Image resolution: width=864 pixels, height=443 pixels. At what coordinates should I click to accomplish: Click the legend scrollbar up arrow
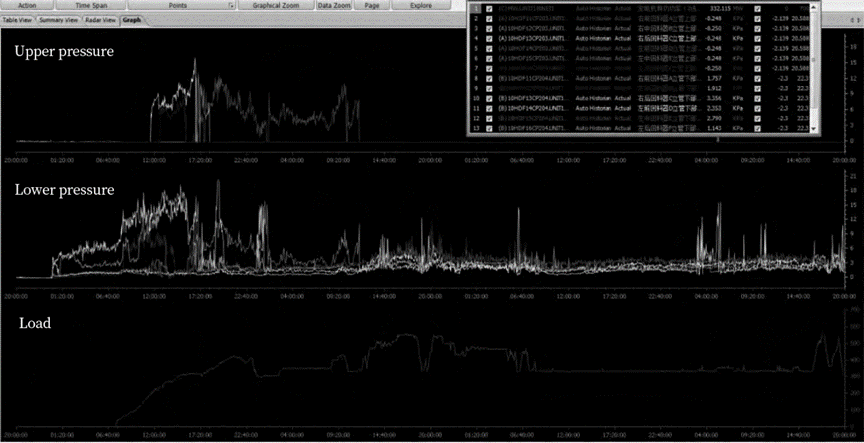pos(813,8)
